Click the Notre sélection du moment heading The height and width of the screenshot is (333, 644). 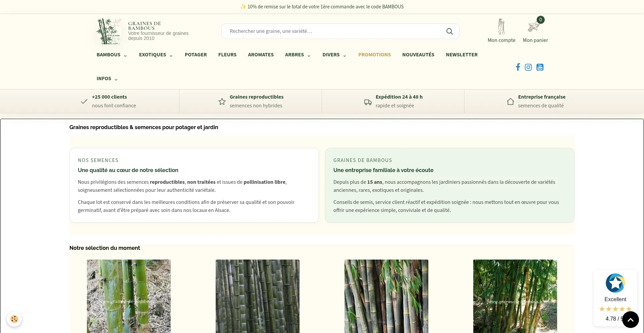[105, 248]
